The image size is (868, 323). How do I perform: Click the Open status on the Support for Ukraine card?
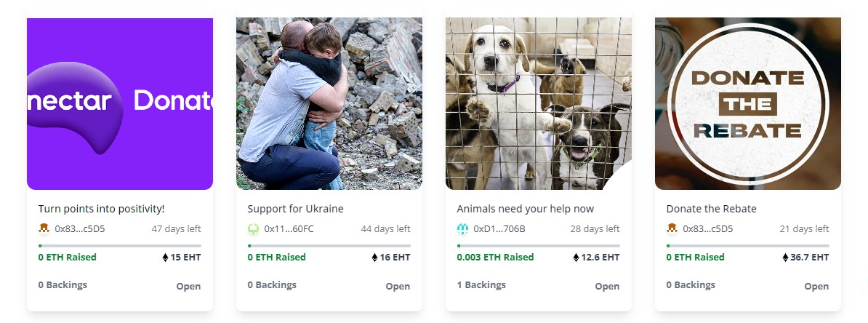(398, 287)
